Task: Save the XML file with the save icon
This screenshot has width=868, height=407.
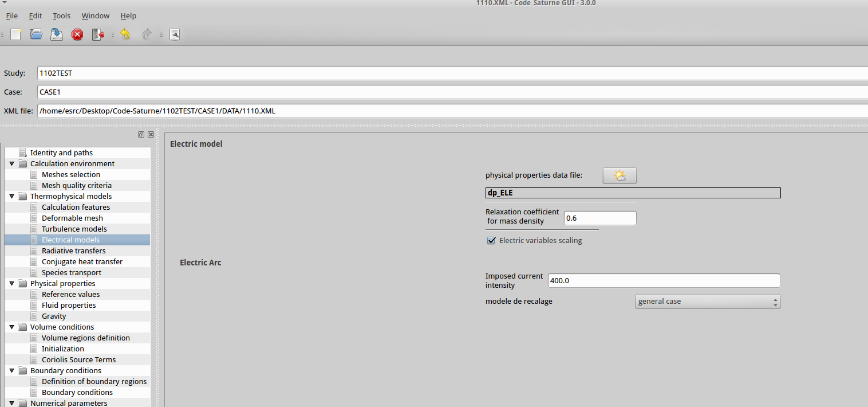Action: tap(57, 34)
